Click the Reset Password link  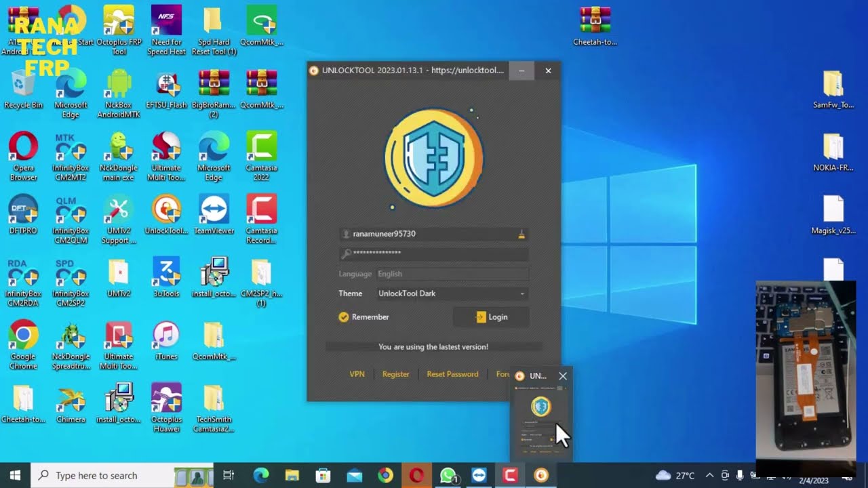[452, 374]
